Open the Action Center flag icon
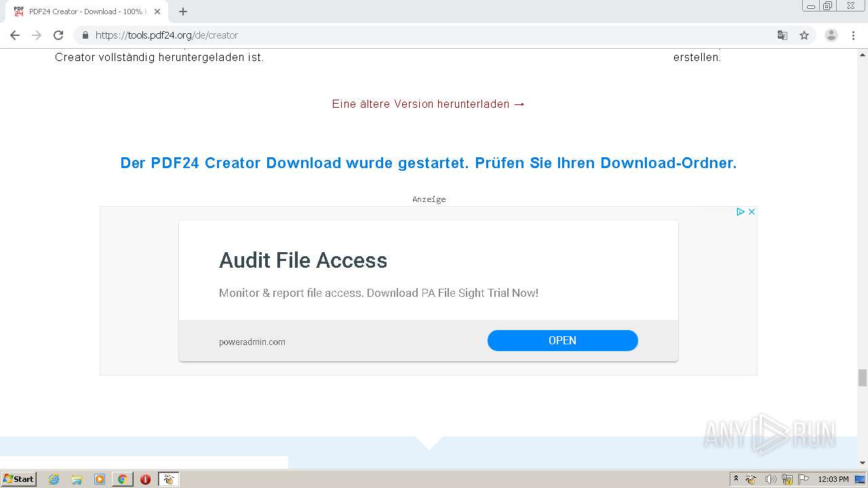Screen dimensions: 868x488 pyautogui.click(x=804, y=479)
